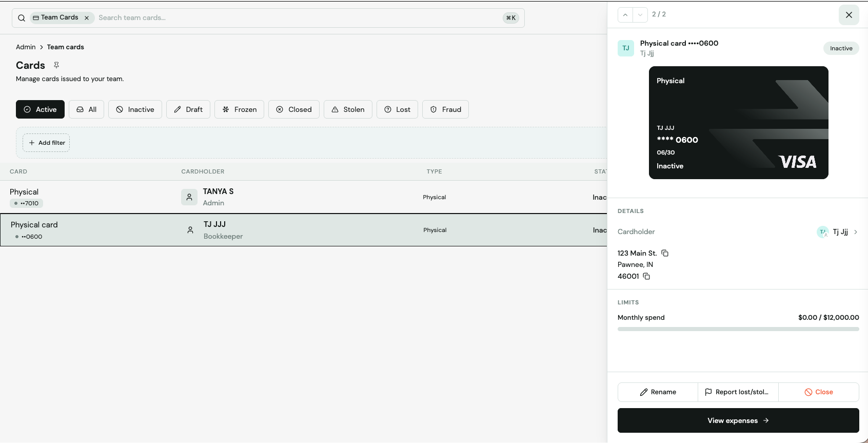Viewport: 868px width, 443px height.
Task: Click the ⌘K shortcut badge
Action: coord(511,18)
